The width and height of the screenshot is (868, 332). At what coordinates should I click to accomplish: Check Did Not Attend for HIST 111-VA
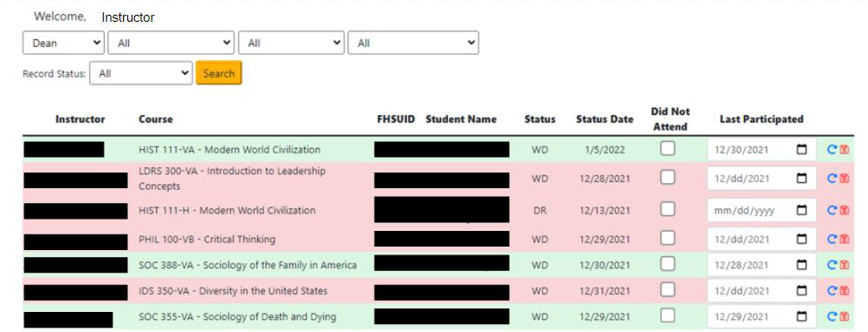pos(668,148)
